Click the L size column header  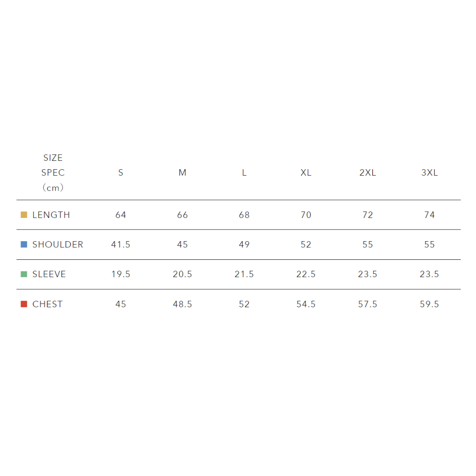[244, 173]
